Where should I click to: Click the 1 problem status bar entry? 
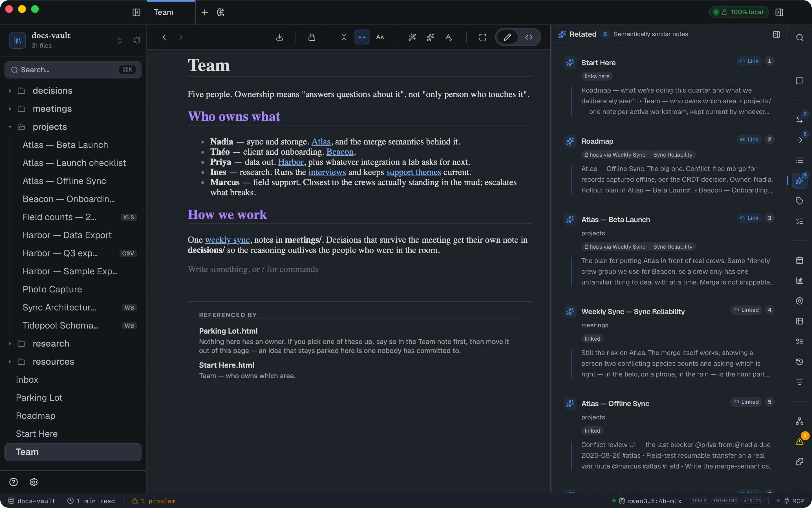point(153,501)
